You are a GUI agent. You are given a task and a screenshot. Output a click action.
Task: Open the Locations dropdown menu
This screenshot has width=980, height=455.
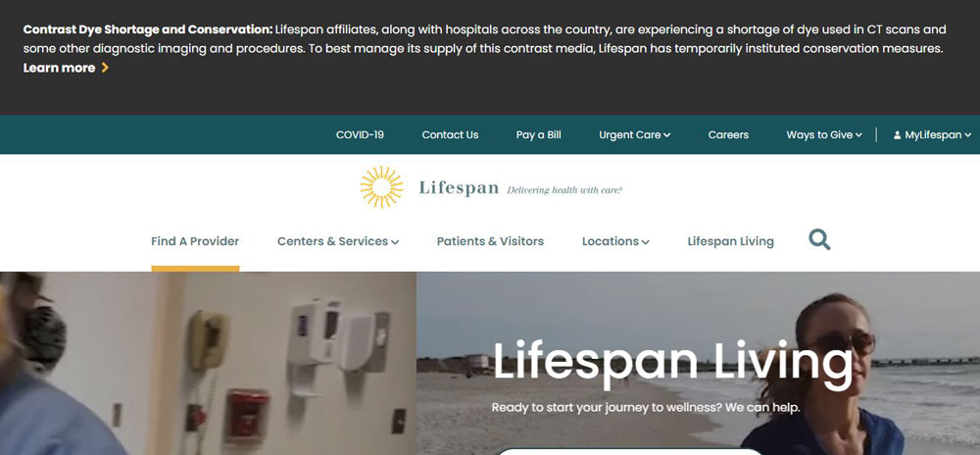click(x=615, y=241)
